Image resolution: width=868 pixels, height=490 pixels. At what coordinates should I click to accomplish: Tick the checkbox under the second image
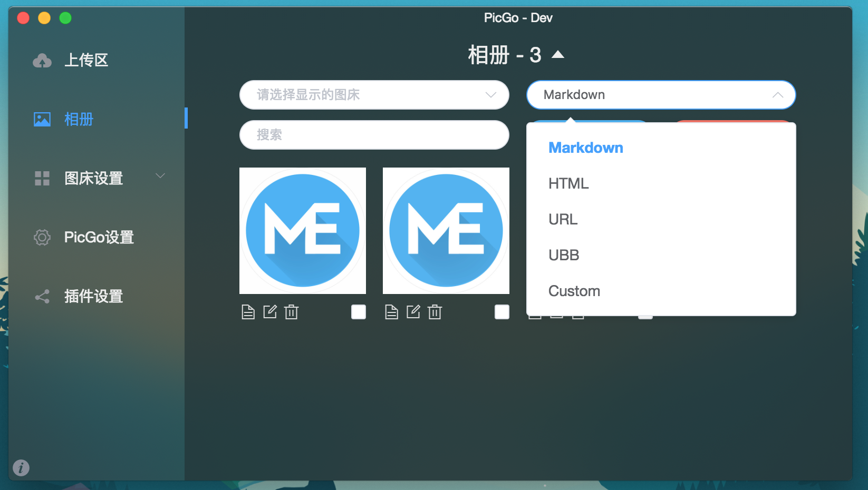click(x=502, y=312)
